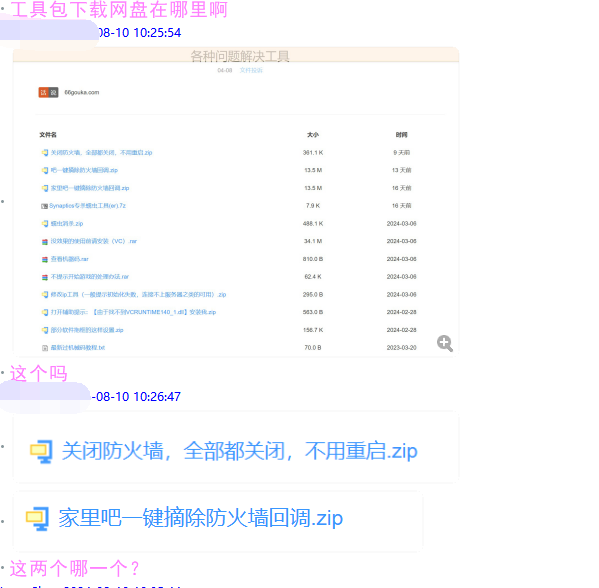Click rar icon of the 34.1 M row

(45, 241)
